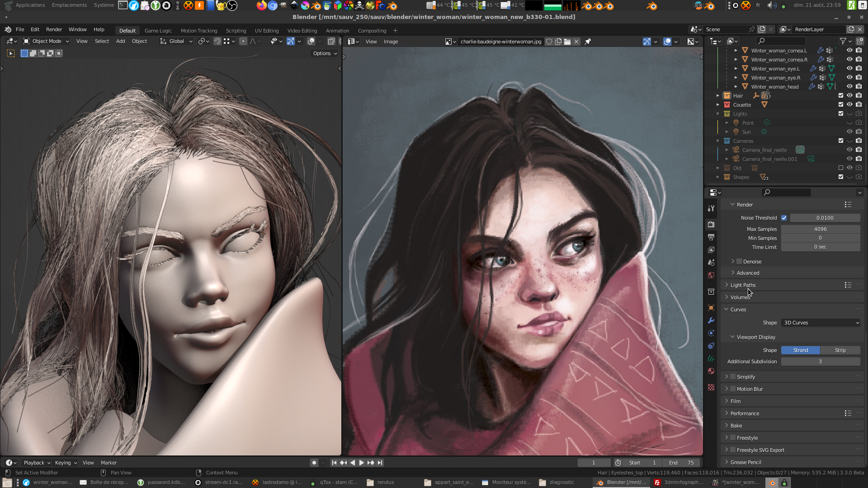Screen dimensions: 868x488
Task: Open the Scene properties tab
Action: (711, 262)
